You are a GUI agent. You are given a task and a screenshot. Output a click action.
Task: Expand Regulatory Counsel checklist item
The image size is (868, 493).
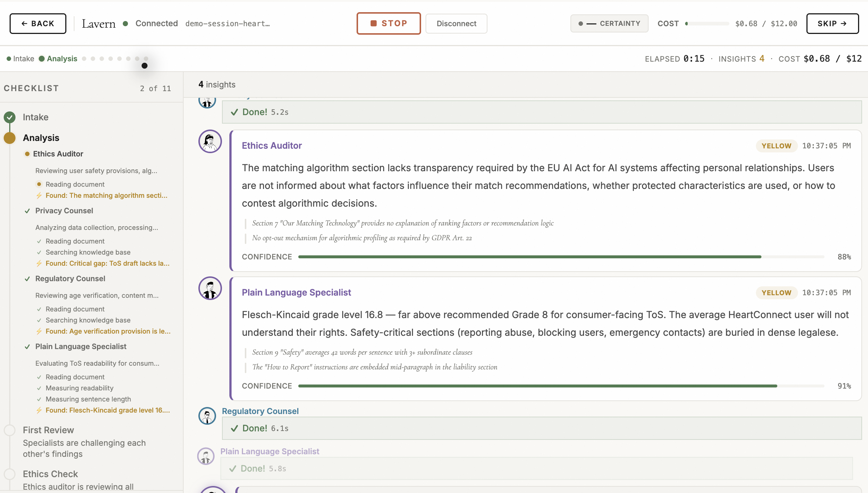click(x=70, y=279)
